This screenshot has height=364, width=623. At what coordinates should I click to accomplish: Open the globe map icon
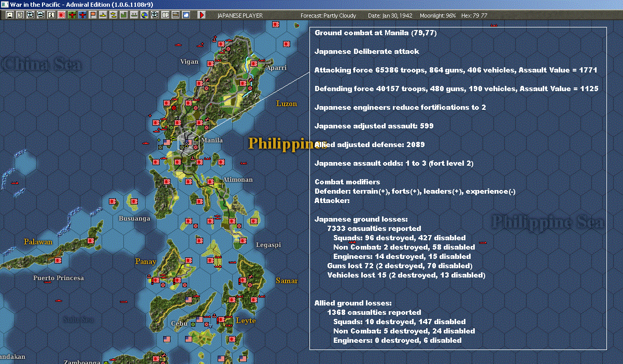(145, 15)
